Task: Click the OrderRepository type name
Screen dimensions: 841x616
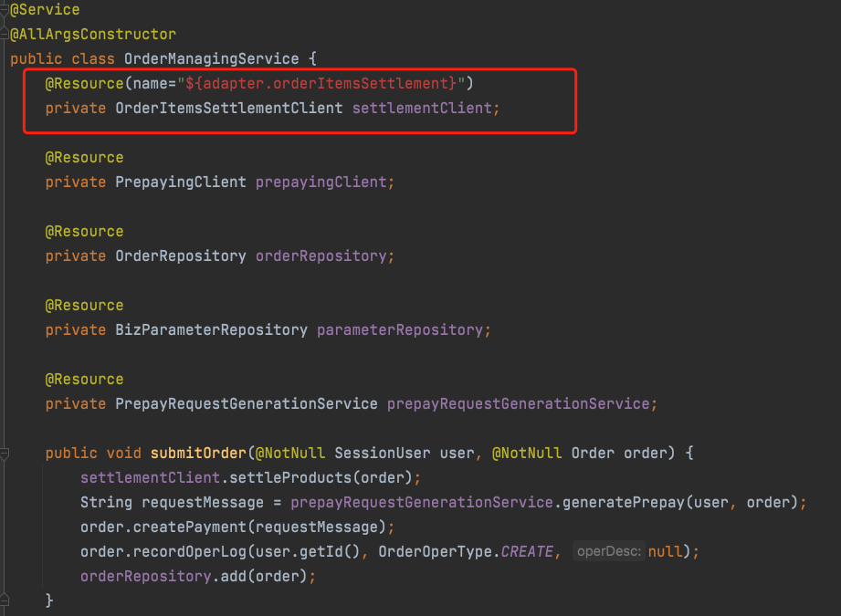Action: (x=181, y=256)
